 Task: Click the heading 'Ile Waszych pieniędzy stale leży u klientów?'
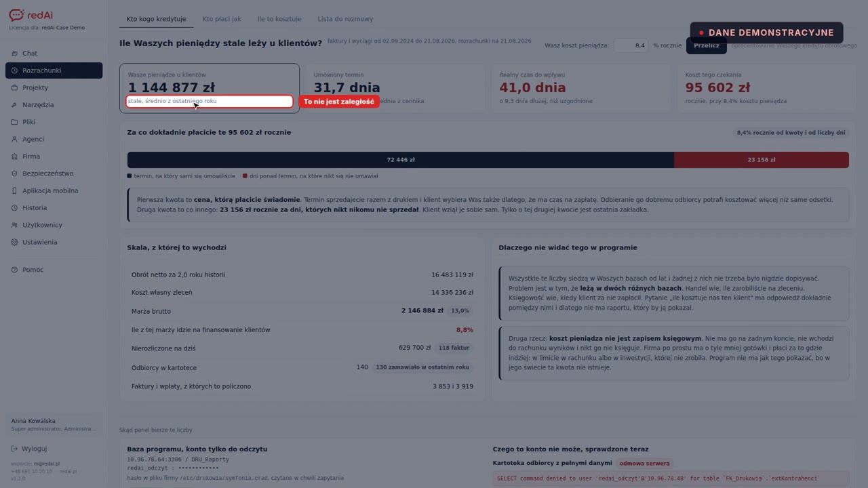tap(221, 43)
